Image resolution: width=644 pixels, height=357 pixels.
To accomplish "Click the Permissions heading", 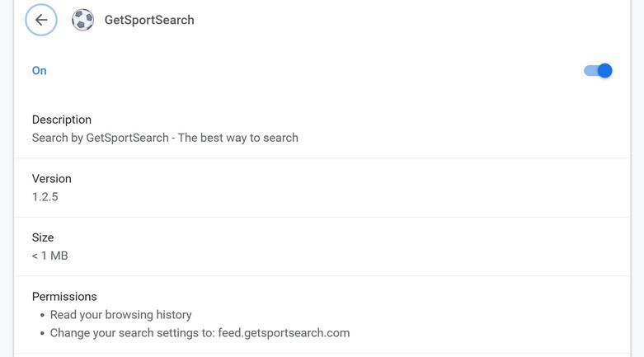I will (64, 297).
